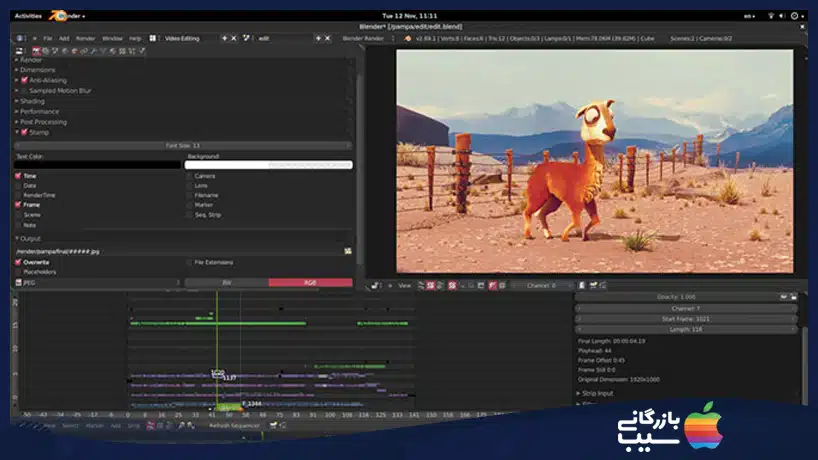This screenshot has height=460, width=818.
Task: Click the Refresh Sequencer button
Action: click(x=234, y=426)
